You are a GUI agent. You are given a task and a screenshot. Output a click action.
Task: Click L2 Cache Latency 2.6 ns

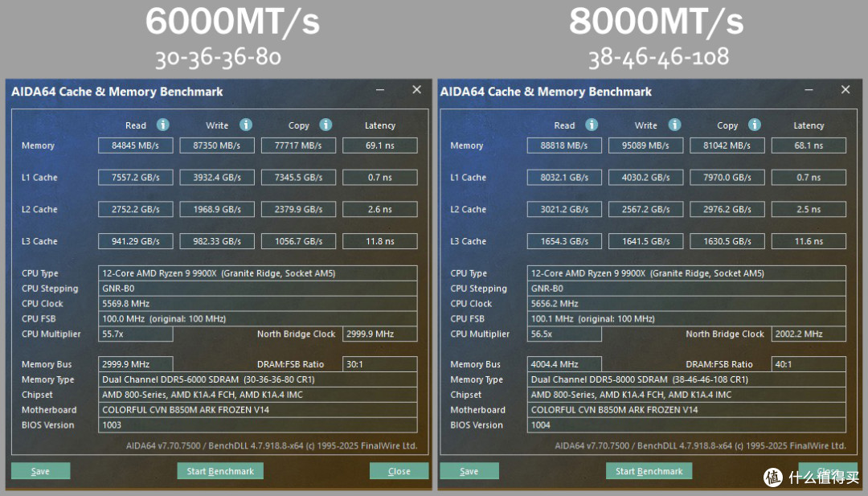[379, 209]
